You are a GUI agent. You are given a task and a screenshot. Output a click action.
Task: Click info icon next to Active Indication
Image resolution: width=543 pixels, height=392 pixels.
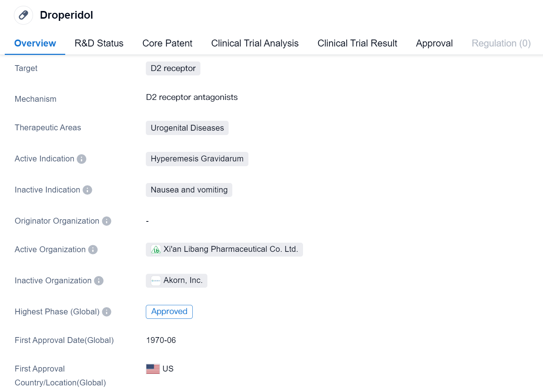point(81,159)
